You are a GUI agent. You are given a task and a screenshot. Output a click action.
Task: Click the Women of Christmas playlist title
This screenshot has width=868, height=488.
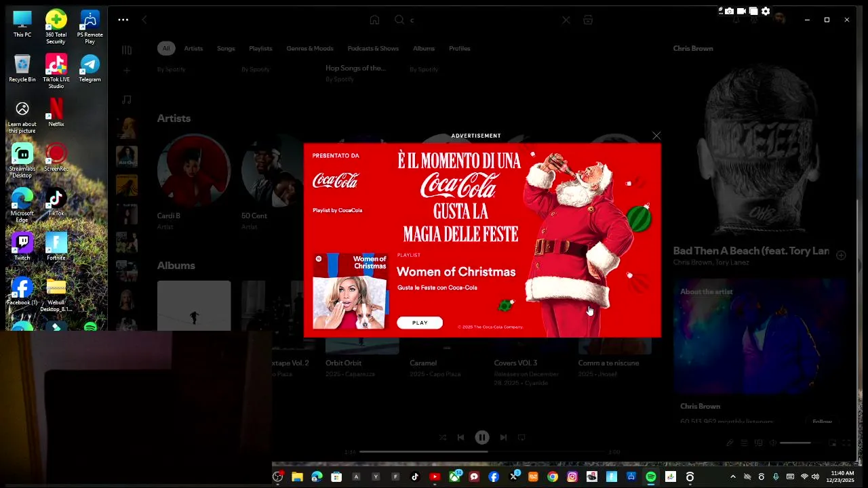[x=456, y=272]
